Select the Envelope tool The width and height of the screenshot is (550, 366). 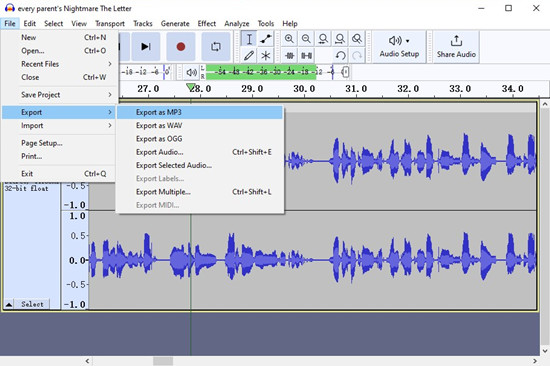click(266, 39)
